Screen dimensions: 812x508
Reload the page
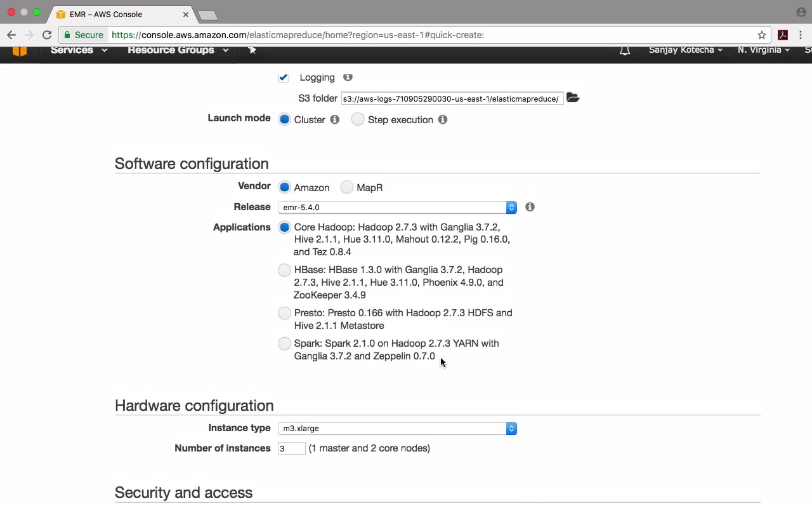click(47, 35)
